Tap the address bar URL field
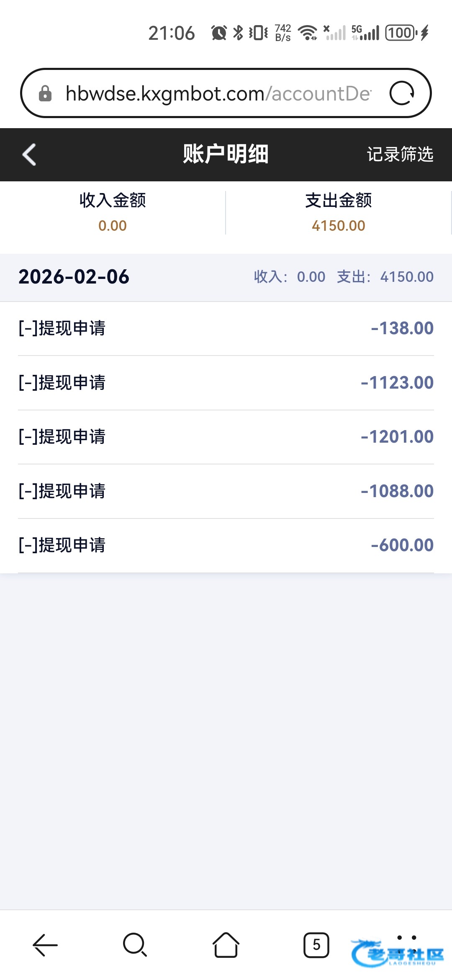This screenshot has height=980, width=452. 218,93
